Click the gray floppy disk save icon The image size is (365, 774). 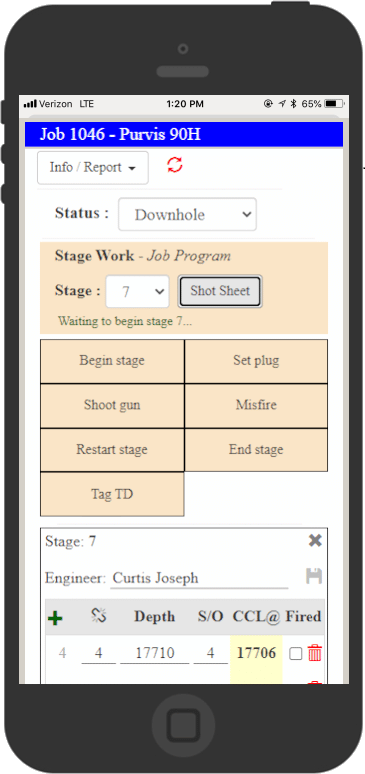(x=314, y=576)
